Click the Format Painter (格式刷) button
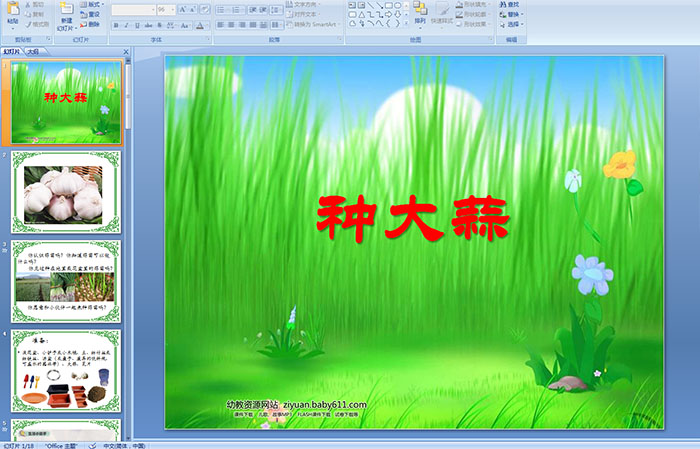This screenshot has height=449, width=700. (38, 24)
